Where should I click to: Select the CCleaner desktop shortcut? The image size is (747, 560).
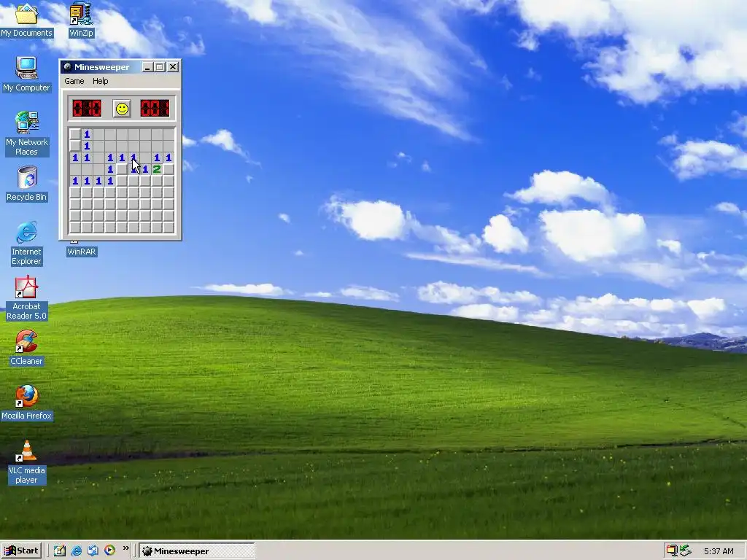click(x=27, y=348)
